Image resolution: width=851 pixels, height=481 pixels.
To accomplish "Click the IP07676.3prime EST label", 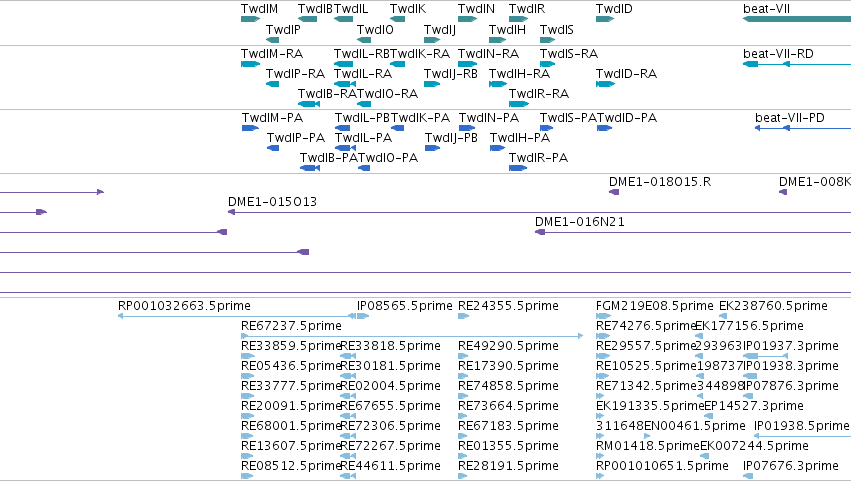I will 791,467.
